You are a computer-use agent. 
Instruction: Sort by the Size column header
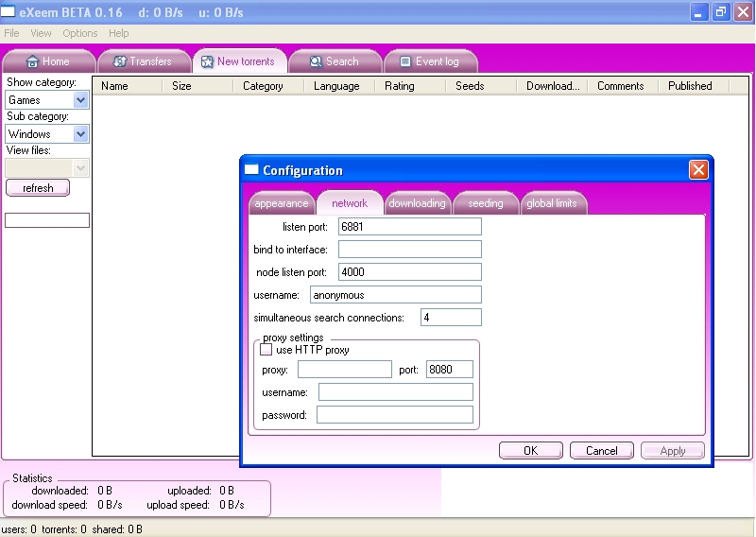[198, 86]
